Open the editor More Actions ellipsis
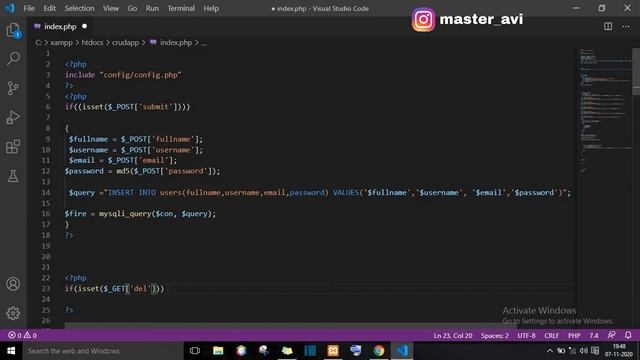 (626, 26)
